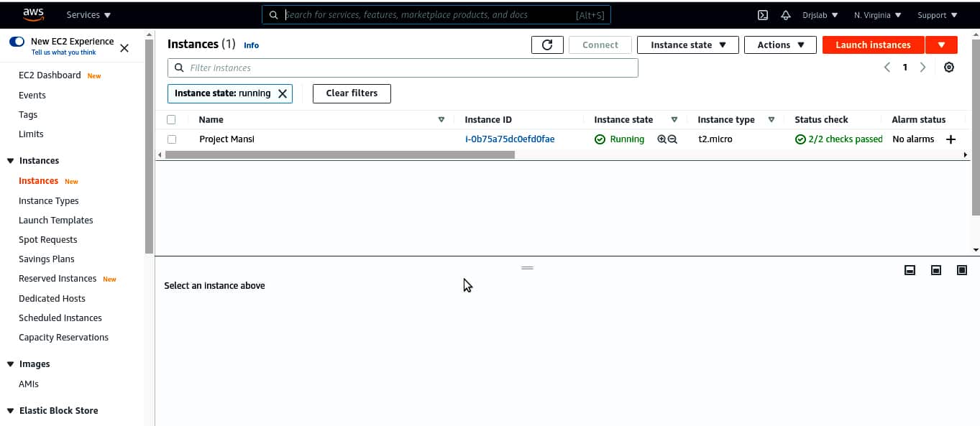Open the notifications bell icon

(x=785, y=15)
